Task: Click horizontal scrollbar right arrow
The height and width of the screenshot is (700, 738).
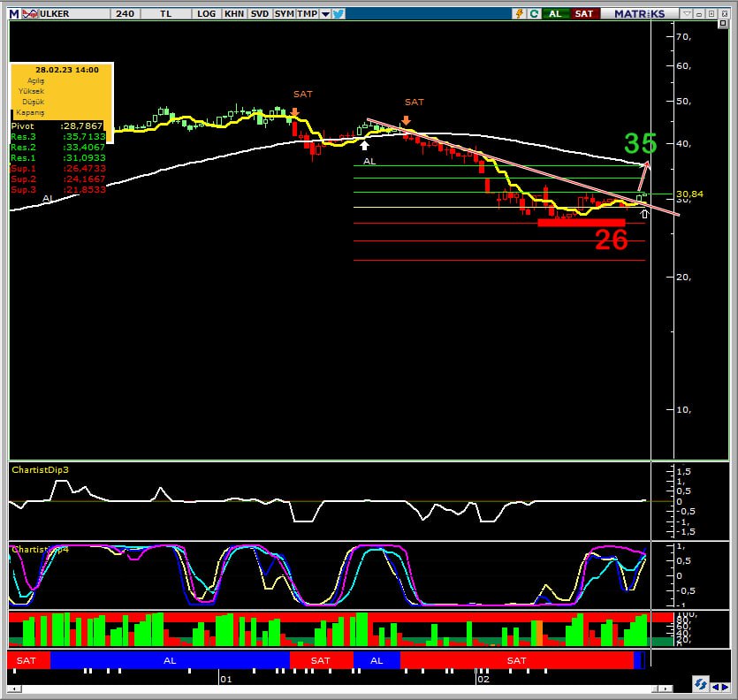Action: point(665,689)
